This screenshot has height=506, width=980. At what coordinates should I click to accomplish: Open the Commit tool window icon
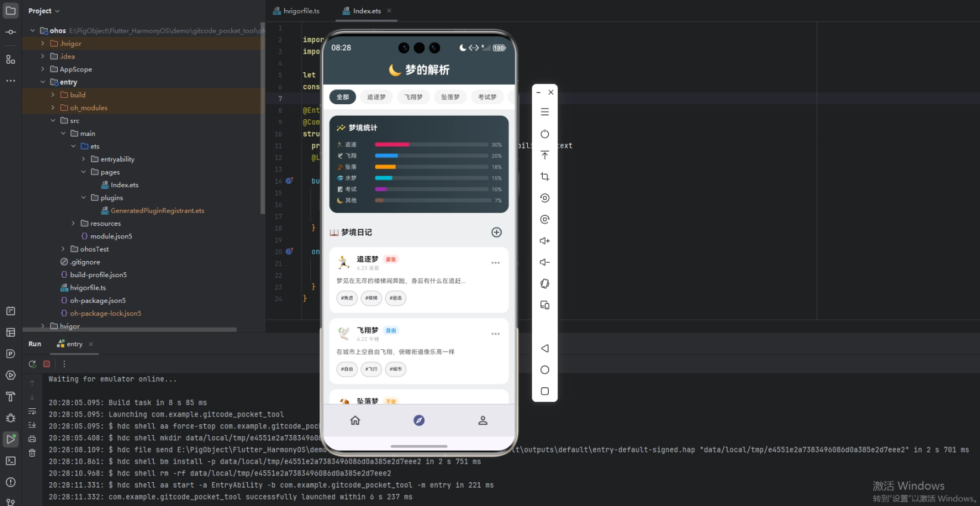click(11, 32)
